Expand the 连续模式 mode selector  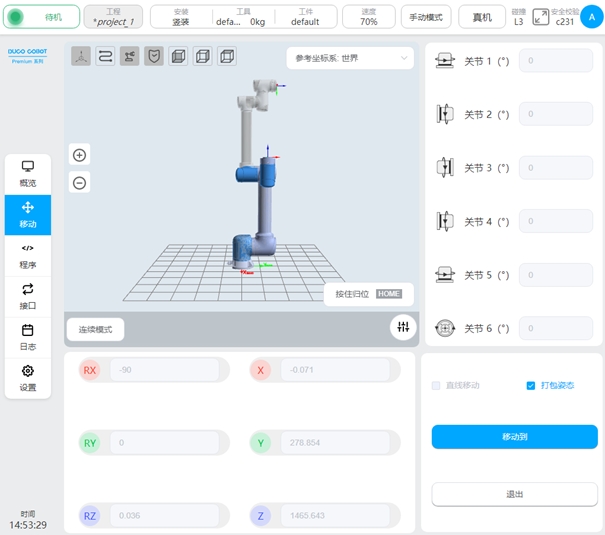pos(96,329)
